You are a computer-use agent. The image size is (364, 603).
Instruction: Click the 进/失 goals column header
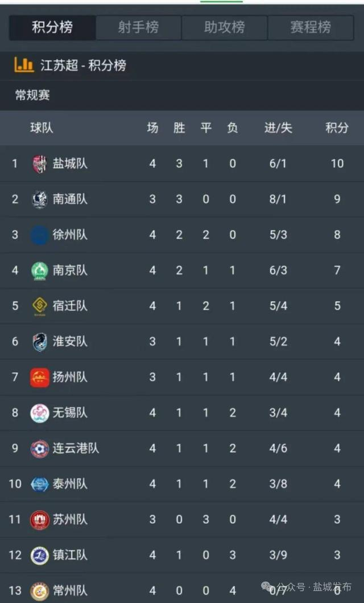(x=278, y=128)
